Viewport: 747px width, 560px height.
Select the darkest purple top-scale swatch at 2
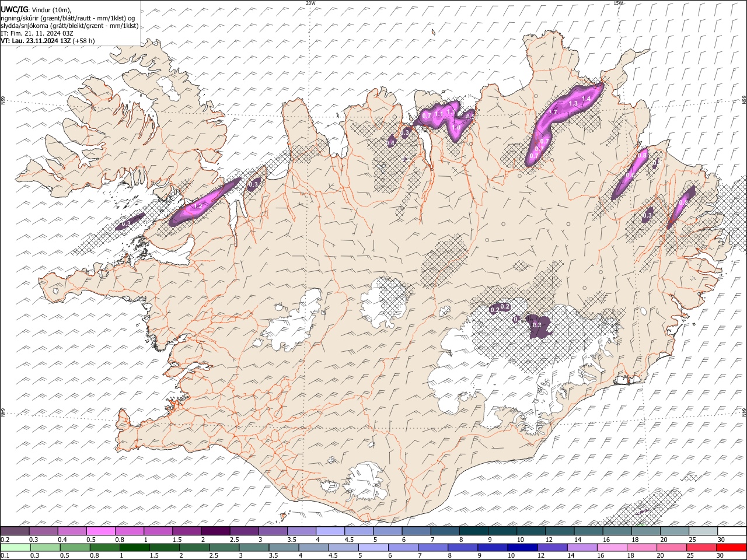[215, 531]
